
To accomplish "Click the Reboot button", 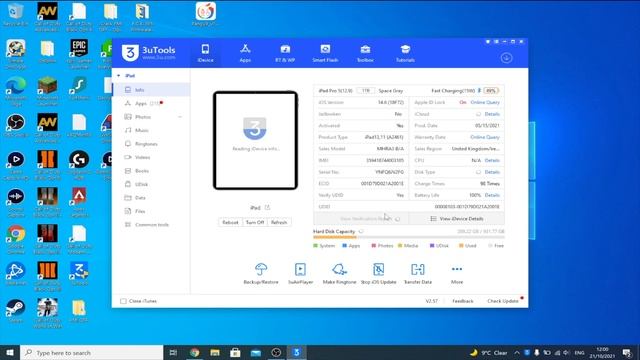I will [x=230, y=222].
